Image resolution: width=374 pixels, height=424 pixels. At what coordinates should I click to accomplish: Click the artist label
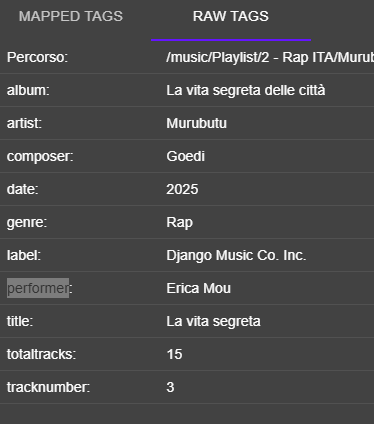click(24, 123)
